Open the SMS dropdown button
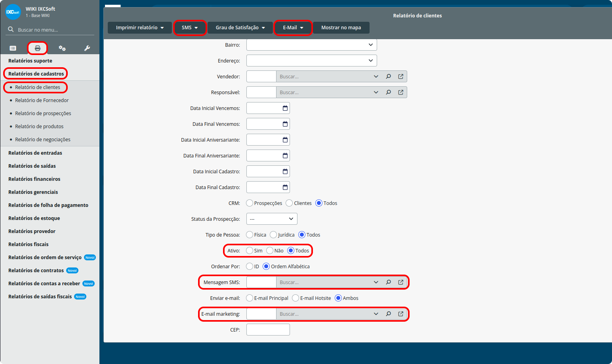612x364 pixels. (x=190, y=28)
